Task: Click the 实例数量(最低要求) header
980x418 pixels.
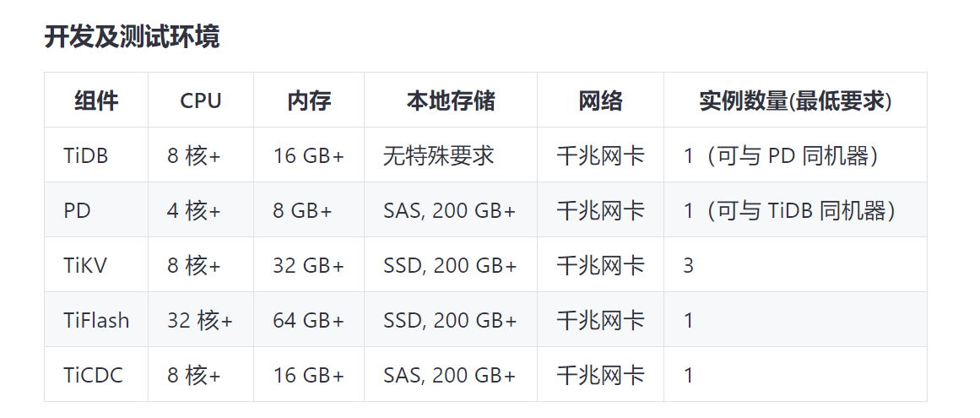Action: point(795,101)
